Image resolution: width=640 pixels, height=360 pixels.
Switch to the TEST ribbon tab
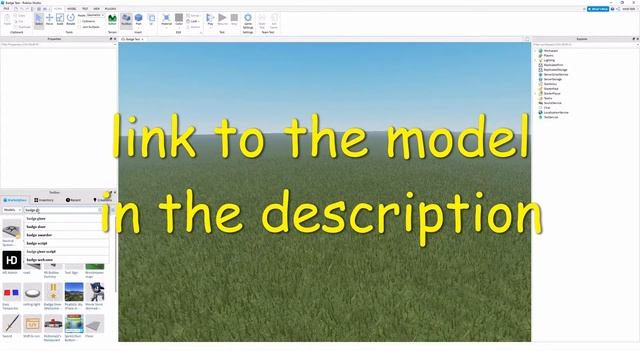[85, 9]
